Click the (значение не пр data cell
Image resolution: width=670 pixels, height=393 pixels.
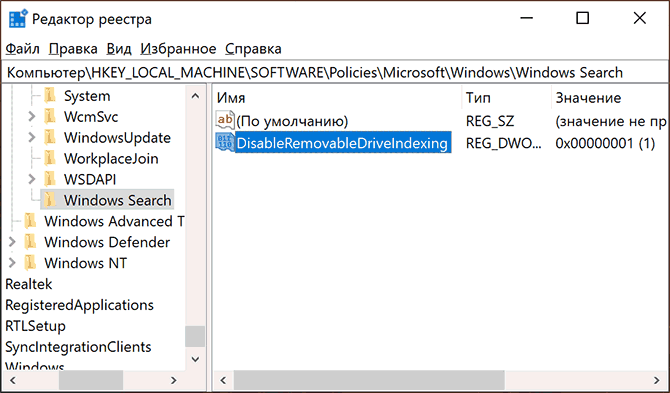(611, 121)
